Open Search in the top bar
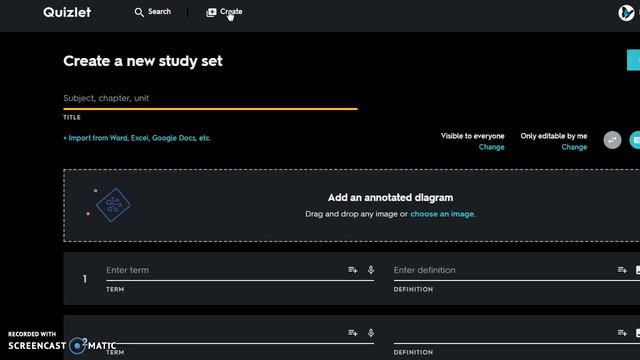The height and width of the screenshot is (360, 640). 153,12
